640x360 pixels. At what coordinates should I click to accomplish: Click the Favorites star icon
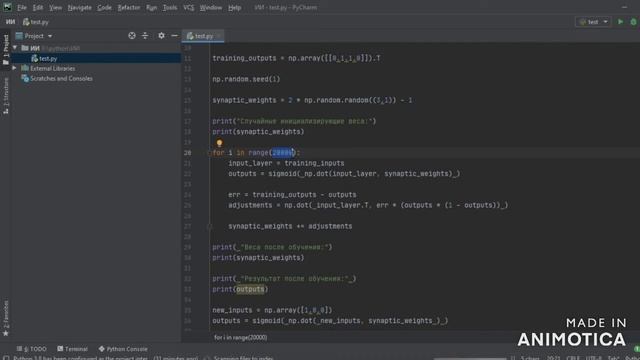(6, 334)
